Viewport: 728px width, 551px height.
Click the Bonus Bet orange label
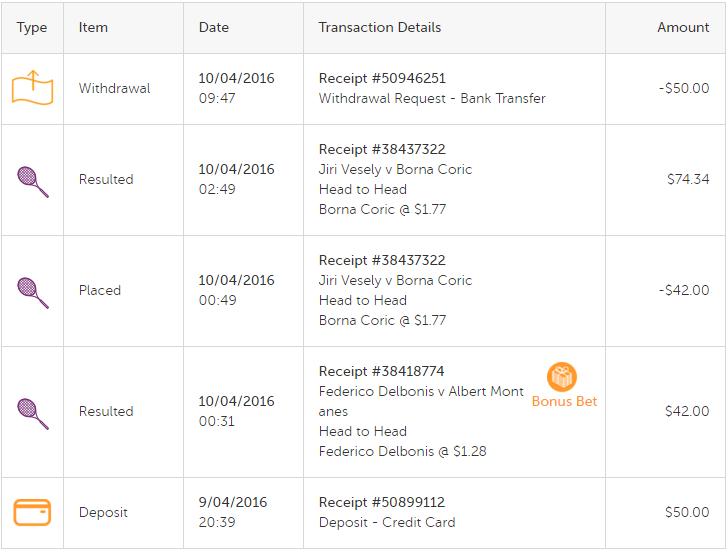[x=564, y=401]
